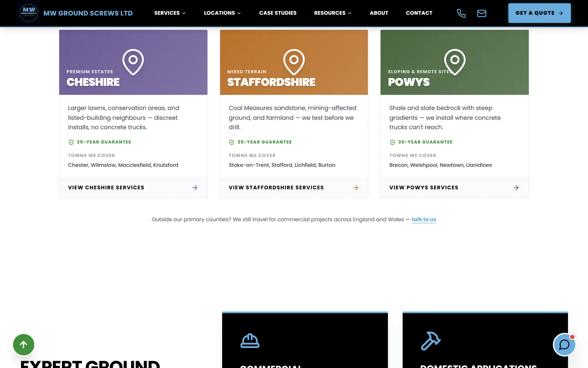
Task: Open View Cheshire Services link
Action: pyautogui.click(x=133, y=188)
